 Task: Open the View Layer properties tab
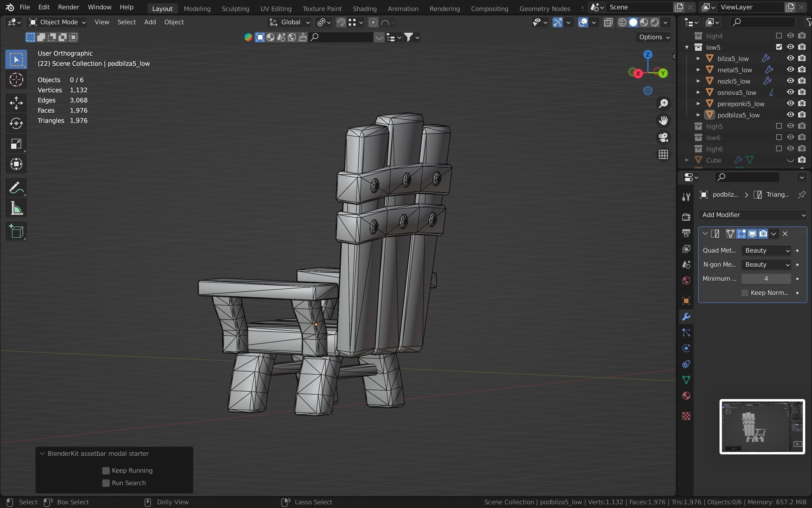click(686, 249)
